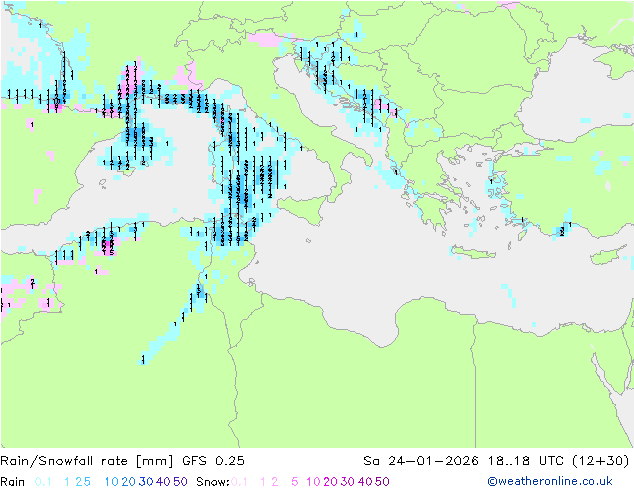Pick the Snow legend value 50

(382, 482)
